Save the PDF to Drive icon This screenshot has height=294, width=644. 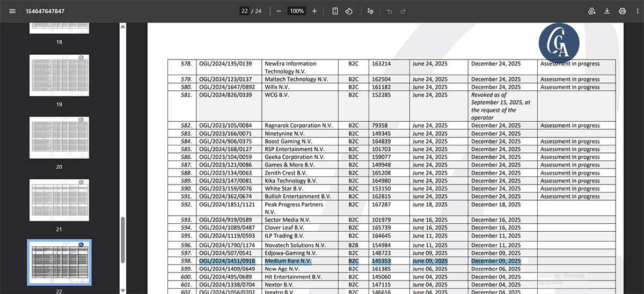pos(592,11)
